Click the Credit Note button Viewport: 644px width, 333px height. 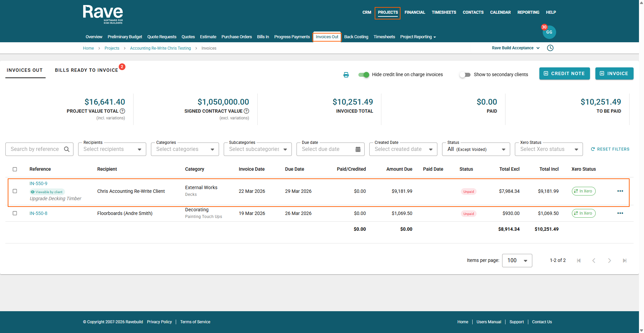(564, 73)
